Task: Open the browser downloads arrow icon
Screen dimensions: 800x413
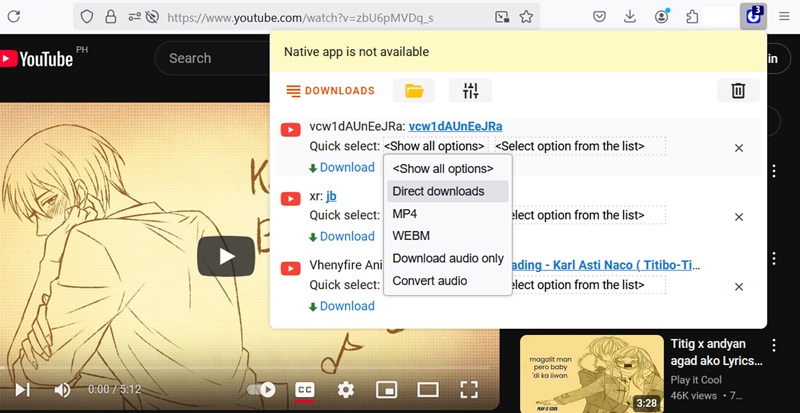Action: point(630,17)
